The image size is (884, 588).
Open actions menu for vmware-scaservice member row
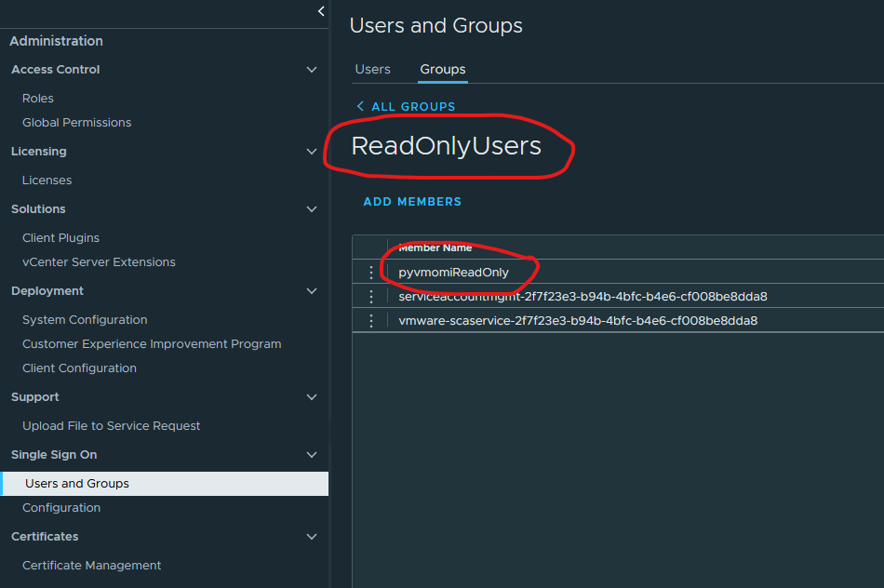(x=371, y=321)
